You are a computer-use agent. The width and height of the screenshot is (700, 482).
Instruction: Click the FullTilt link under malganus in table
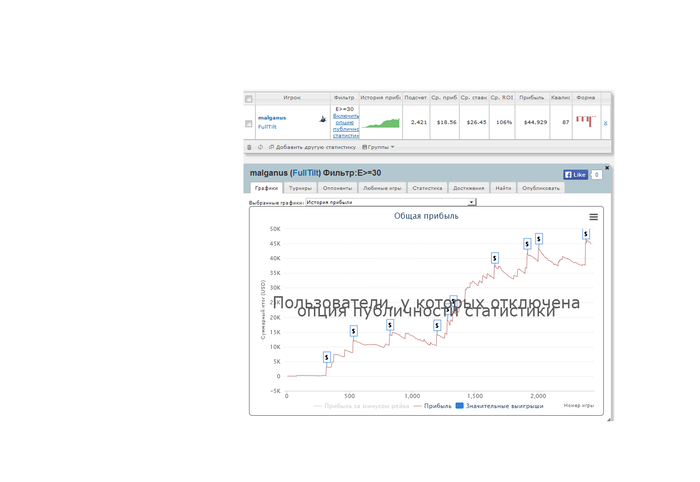tap(267, 127)
